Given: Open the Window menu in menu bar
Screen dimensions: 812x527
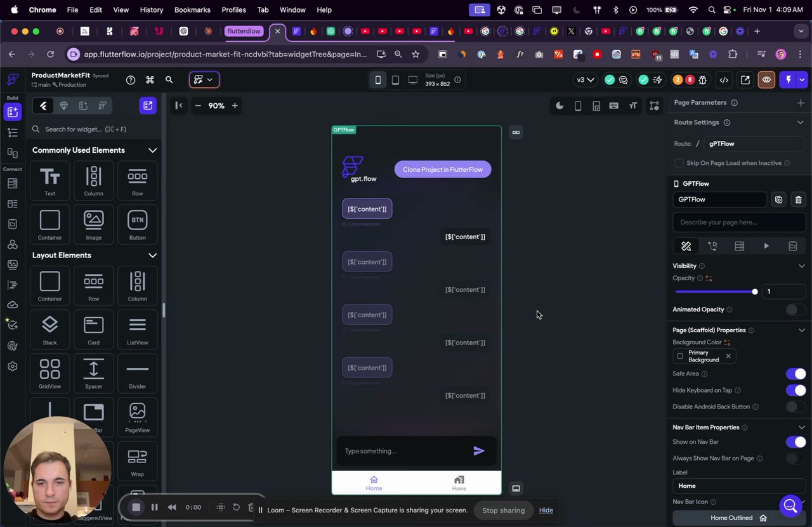Looking at the screenshot, I should coord(292,10).
